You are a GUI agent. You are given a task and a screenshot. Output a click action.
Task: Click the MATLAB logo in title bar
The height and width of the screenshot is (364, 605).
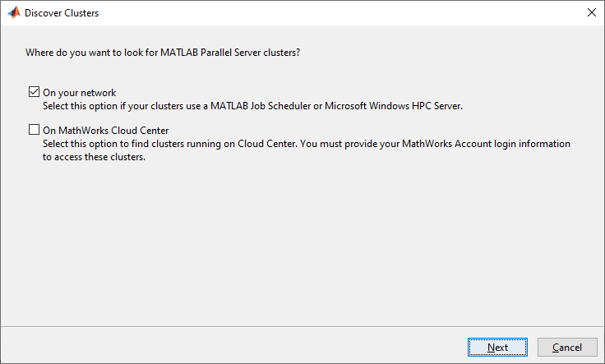tap(13, 13)
